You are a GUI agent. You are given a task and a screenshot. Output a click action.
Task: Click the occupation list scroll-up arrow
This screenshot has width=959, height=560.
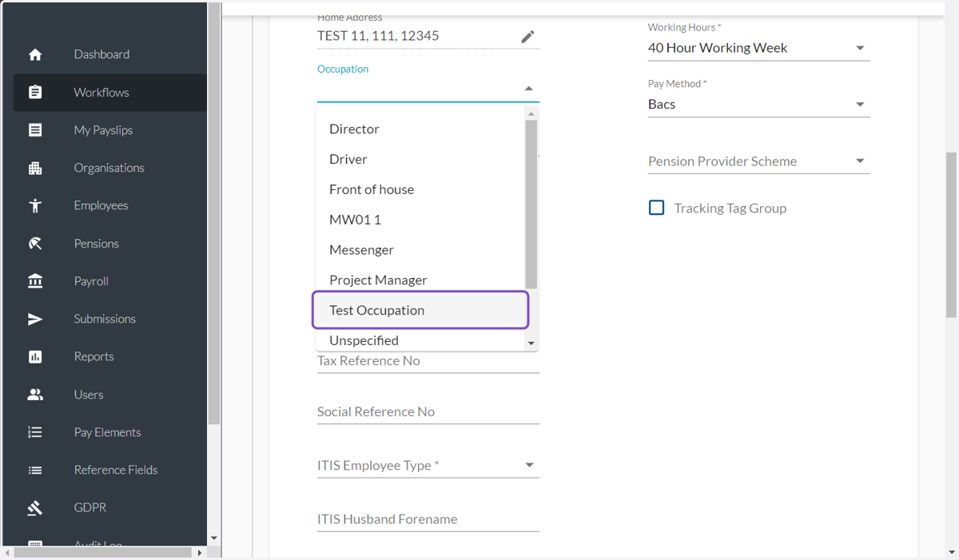coord(531,114)
